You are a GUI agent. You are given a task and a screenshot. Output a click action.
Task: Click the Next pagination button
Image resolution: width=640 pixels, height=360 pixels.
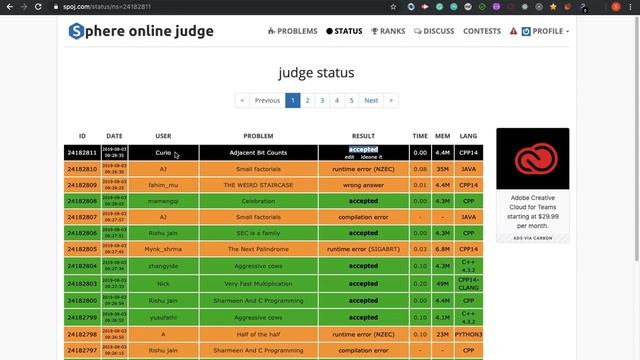coord(371,100)
